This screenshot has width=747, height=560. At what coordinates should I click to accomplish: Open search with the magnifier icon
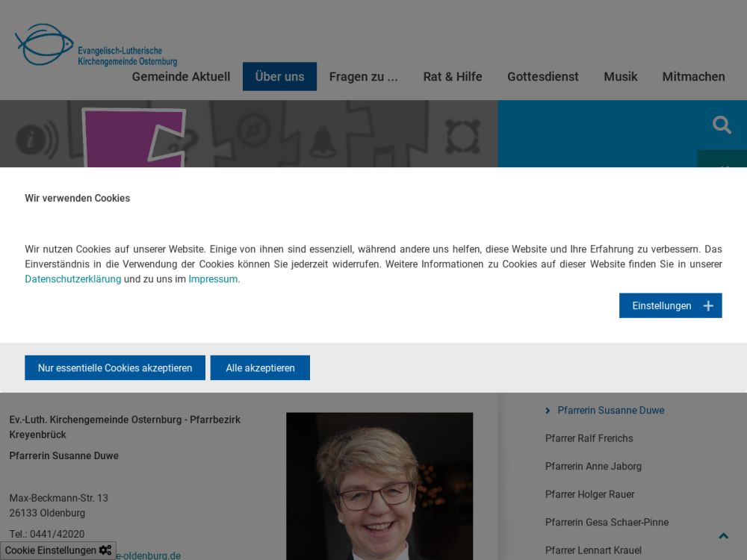coord(722,125)
